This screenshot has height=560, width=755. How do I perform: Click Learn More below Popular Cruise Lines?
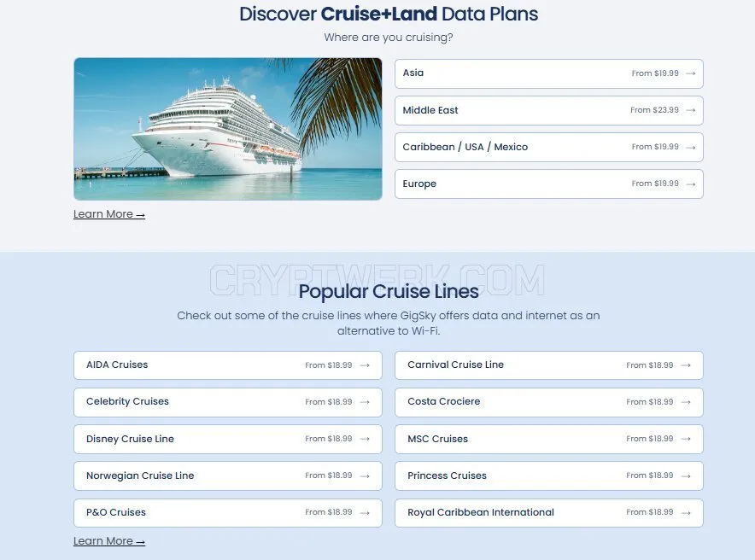click(x=109, y=541)
